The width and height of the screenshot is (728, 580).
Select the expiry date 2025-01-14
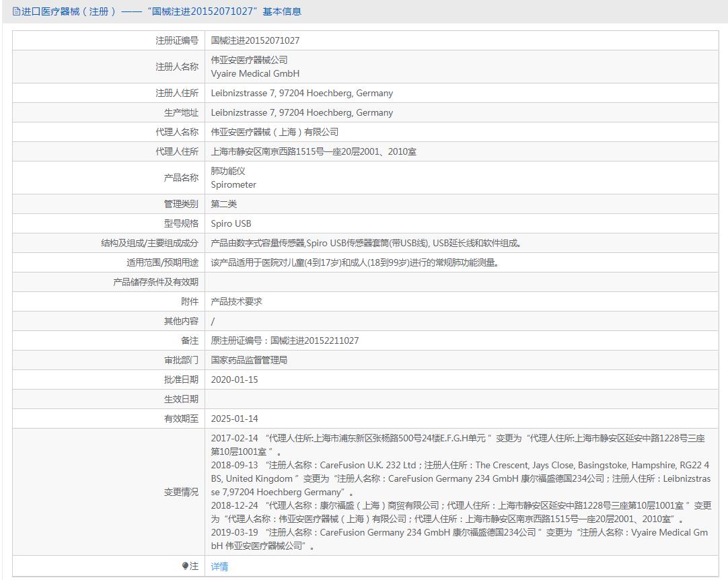coord(234,419)
